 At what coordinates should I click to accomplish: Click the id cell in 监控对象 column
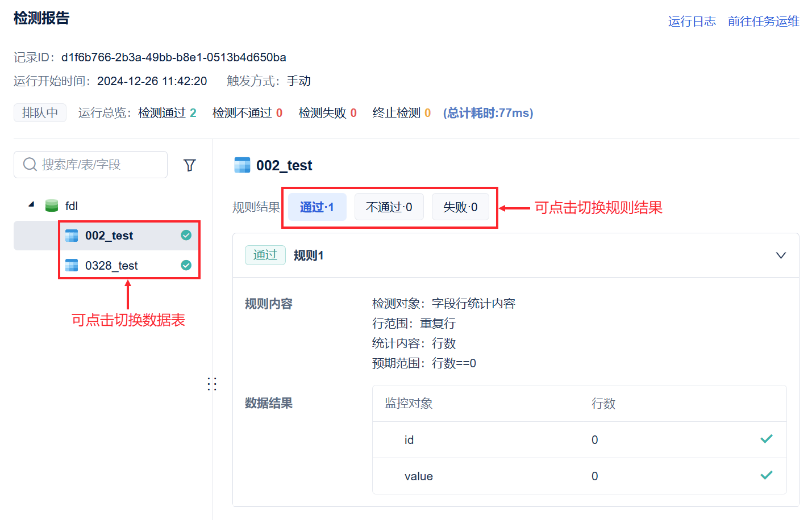(x=409, y=440)
